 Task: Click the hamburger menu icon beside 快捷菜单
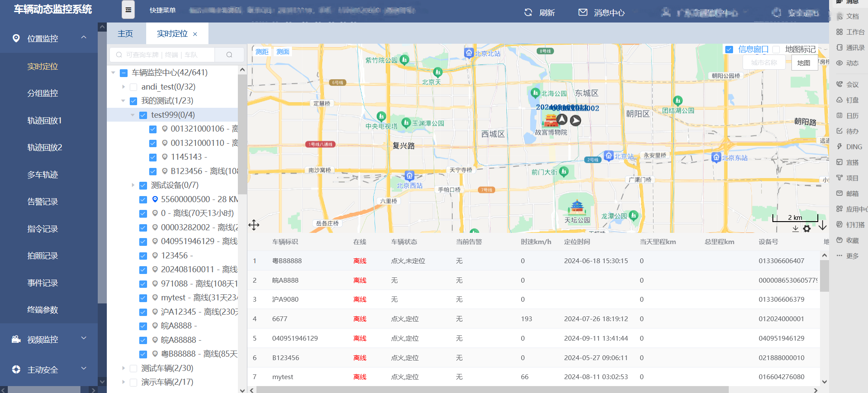point(128,10)
